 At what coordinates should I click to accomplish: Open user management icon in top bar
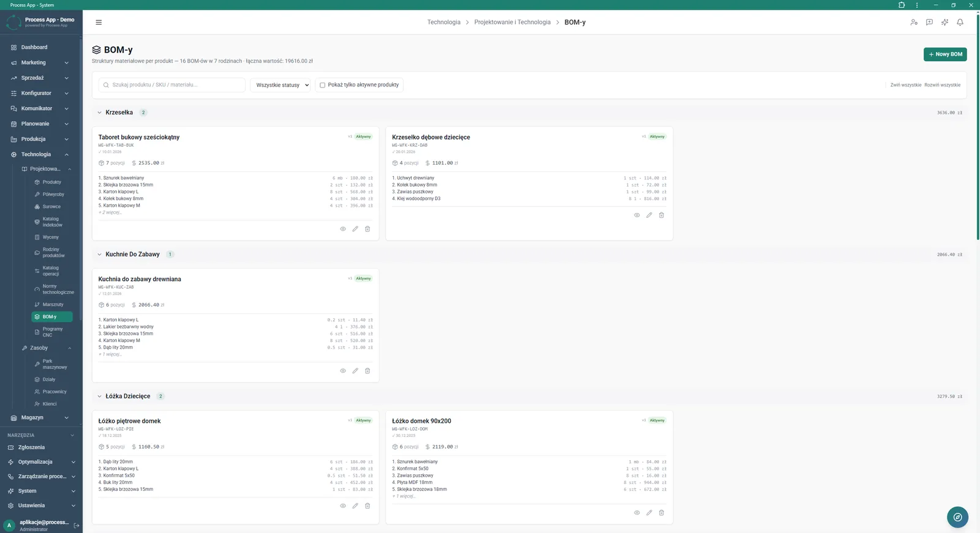(x=914, y=23)
